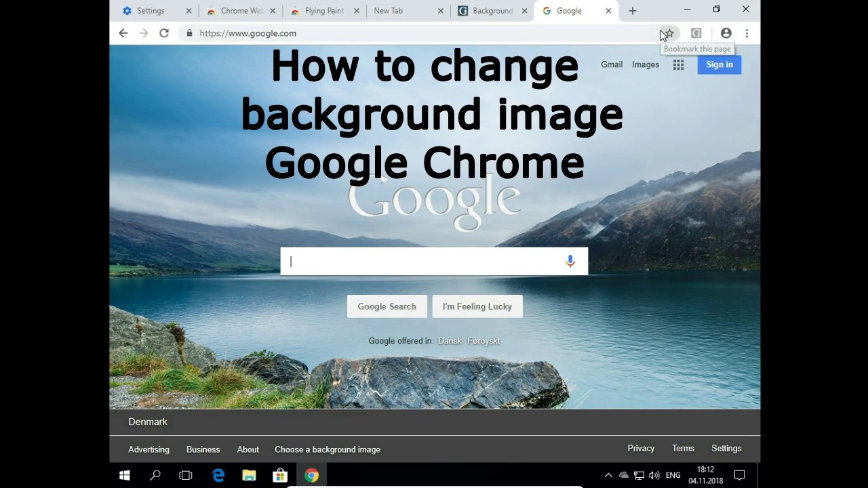Screen dimensions: 868x488
Task: Open the About footer link
Action: (x=248, y=449)
